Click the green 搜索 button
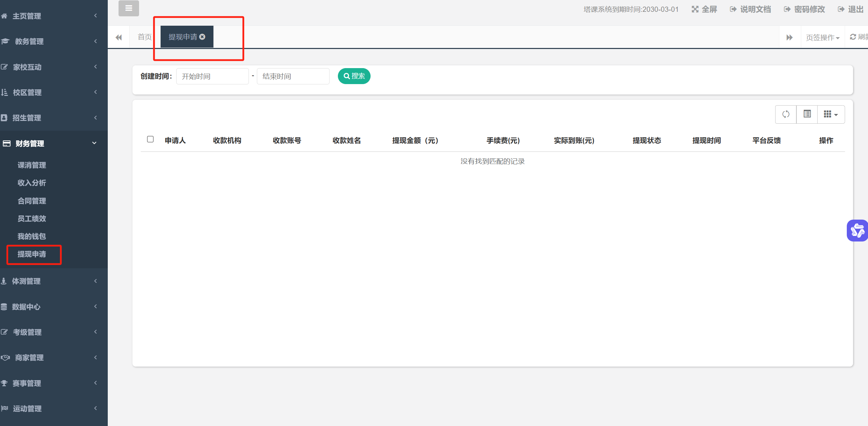868x426 pixels. [354, 76]
